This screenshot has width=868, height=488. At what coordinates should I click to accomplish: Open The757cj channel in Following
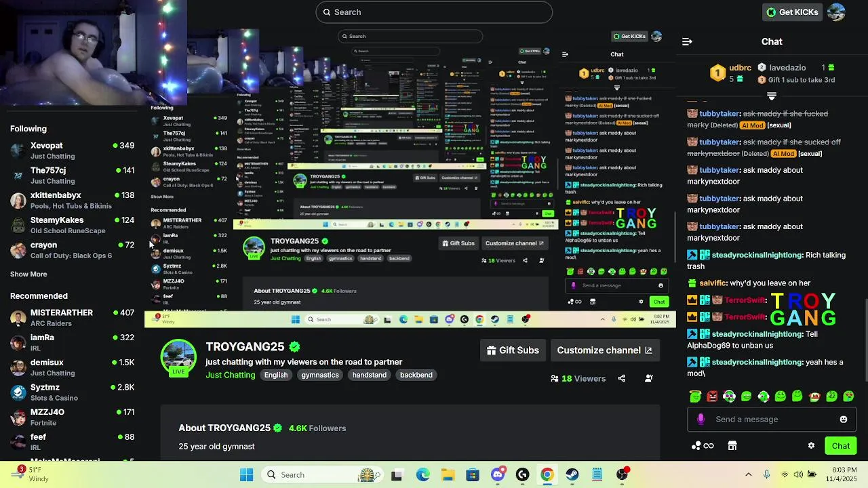pyautogui.click(x=72, y=176)
